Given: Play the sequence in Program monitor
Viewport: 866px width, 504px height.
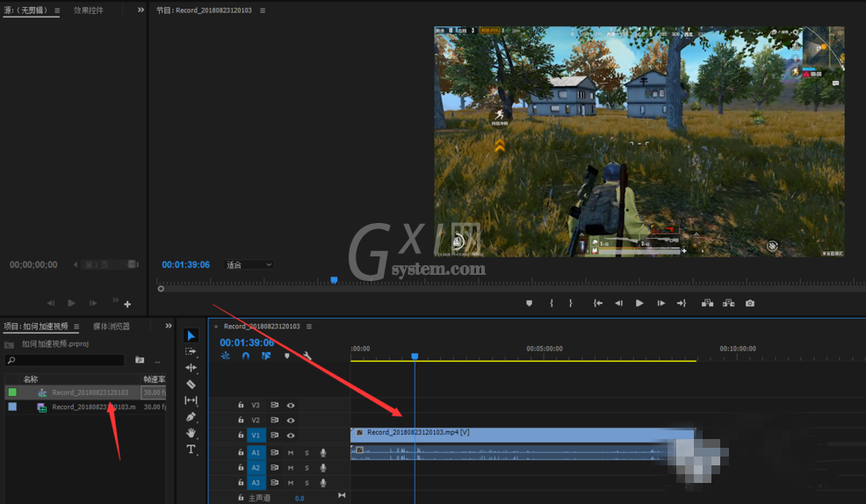Looking at the screenshot, I should [639, 303].
